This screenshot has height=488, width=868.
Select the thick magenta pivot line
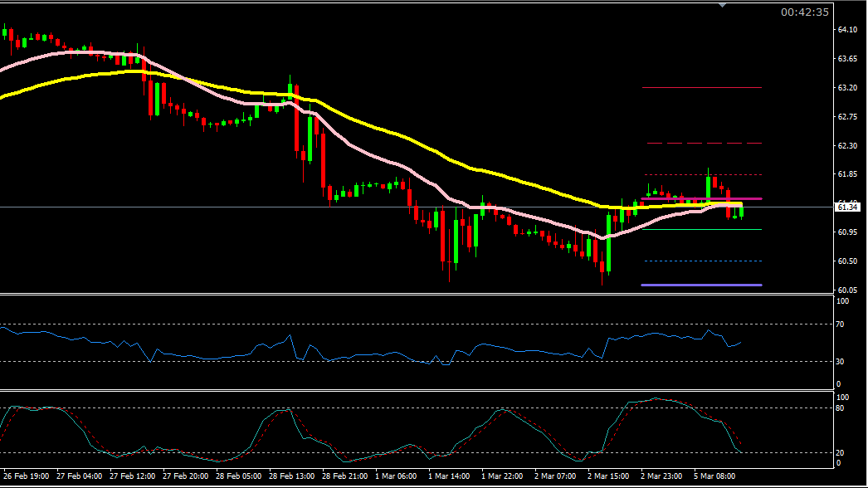[701, 198]
